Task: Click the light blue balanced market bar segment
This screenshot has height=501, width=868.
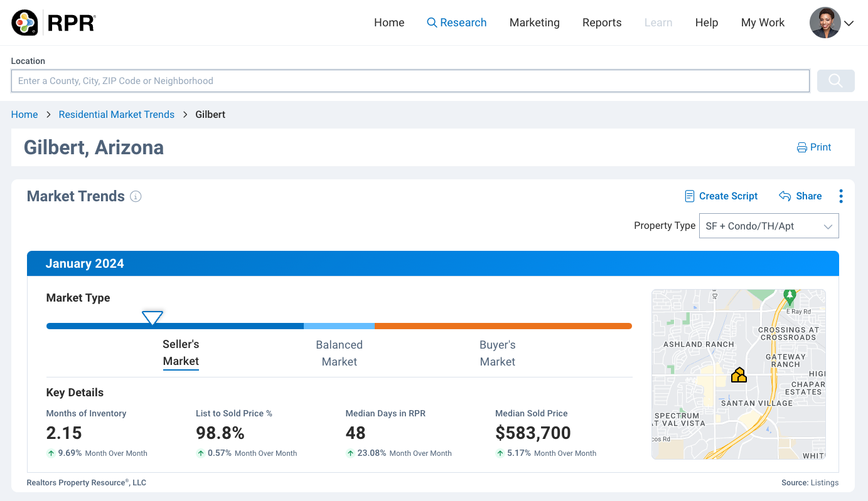Action: (x=339, y=326)
